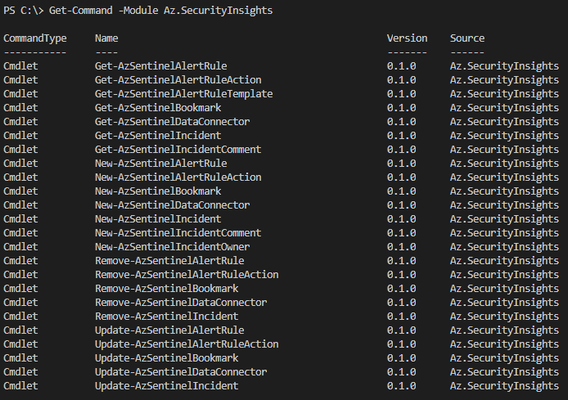Click version 0.1.0 of Get-AzSentinelAlertRule row
568x400 pixels.
pos(401,66)
